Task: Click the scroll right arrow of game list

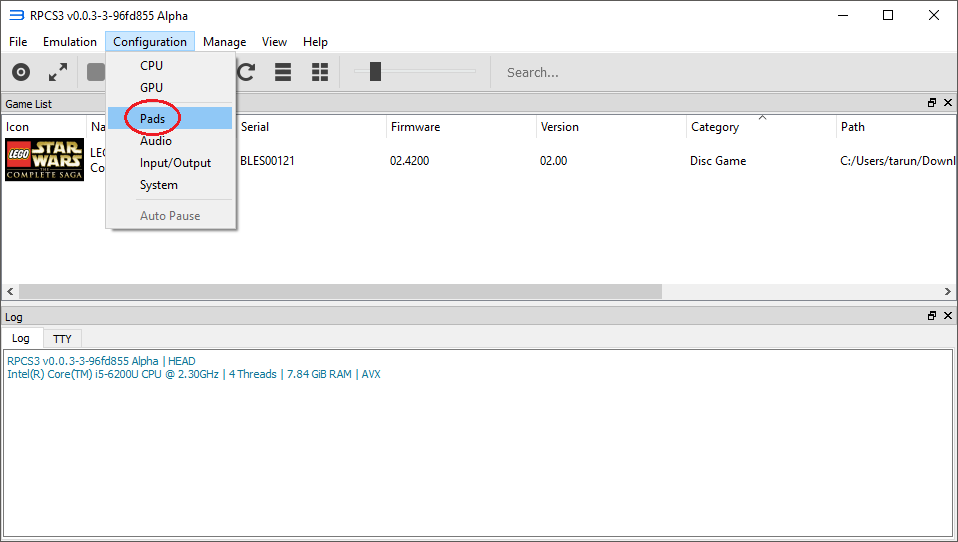Action: 948,291
